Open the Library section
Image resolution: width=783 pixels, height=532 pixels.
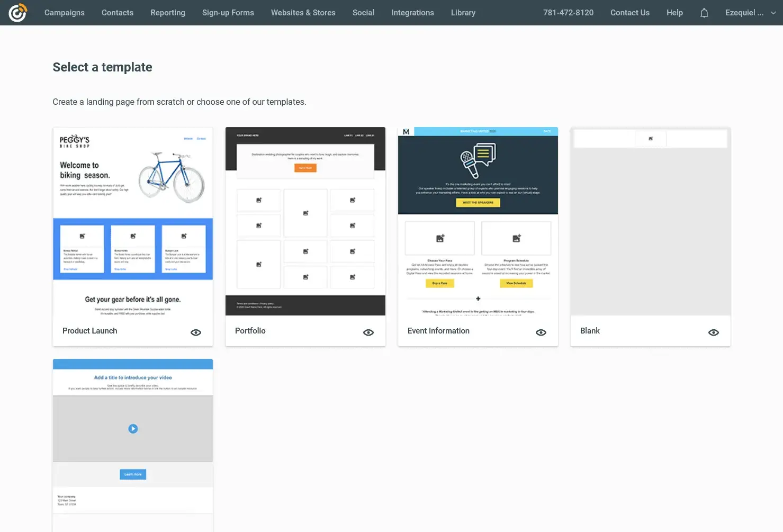coord(463,12)
